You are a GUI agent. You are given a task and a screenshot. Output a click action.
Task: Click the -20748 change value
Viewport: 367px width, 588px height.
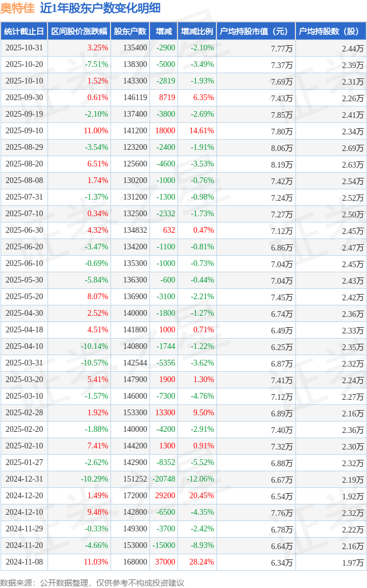tap(163, 479)
